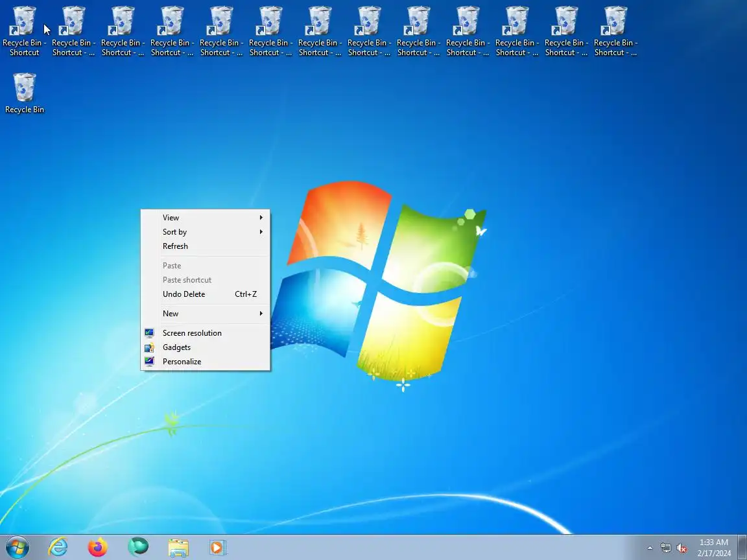Expand the New submenu
The height and width of the screenshot is (560, 747).
(206, 313)
